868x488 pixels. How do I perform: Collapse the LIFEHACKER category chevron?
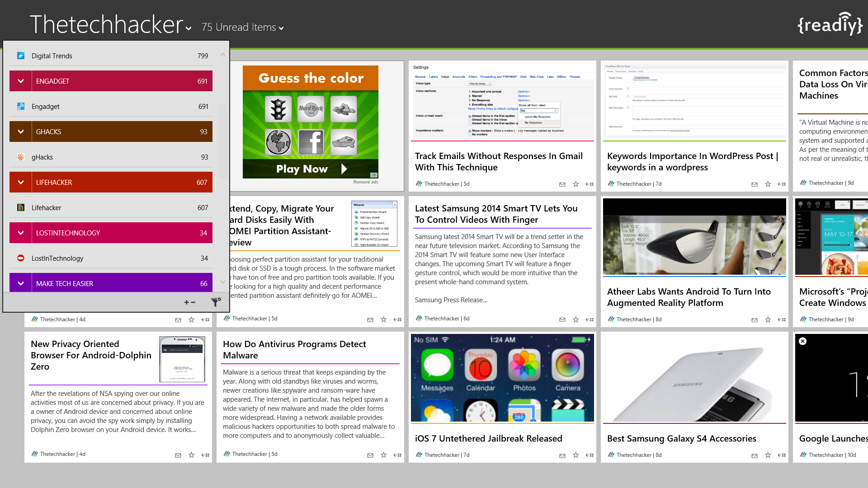pyautogui.click(x=21, y=182)
